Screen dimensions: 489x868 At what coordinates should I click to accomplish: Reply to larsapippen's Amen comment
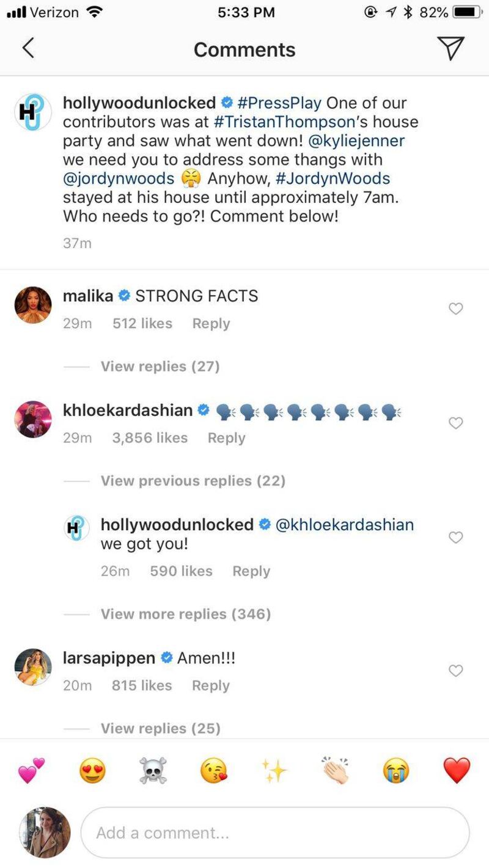211,686
